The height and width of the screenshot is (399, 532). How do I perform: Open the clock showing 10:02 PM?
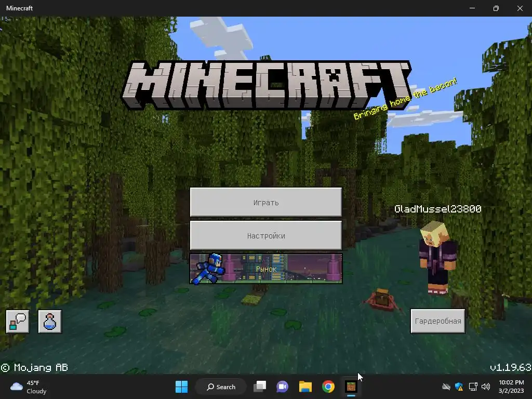pos(511,387)
